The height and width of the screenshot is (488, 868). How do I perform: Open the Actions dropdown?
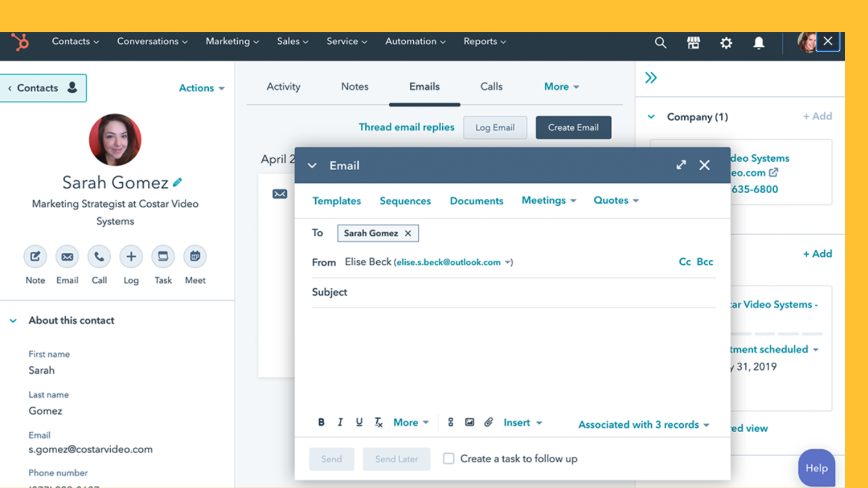201,88
